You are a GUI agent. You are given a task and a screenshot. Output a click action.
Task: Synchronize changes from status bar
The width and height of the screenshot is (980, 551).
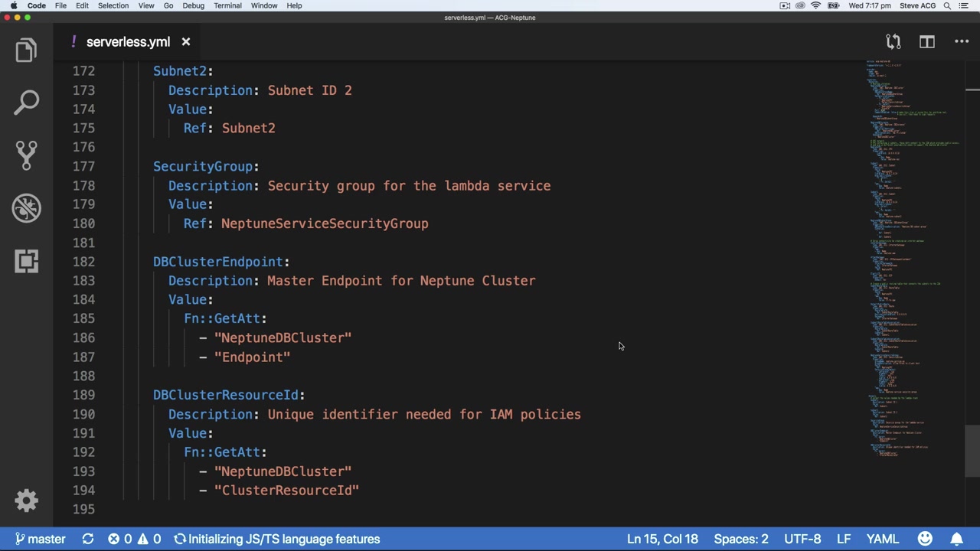coord(88,539)
